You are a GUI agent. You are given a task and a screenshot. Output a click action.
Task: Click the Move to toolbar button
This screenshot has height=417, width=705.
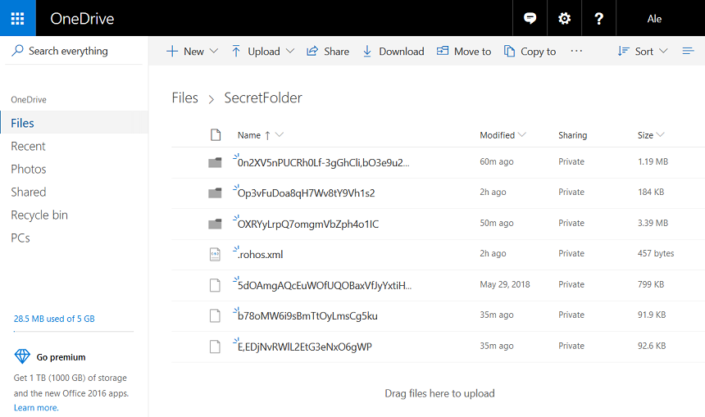[464, 51]
